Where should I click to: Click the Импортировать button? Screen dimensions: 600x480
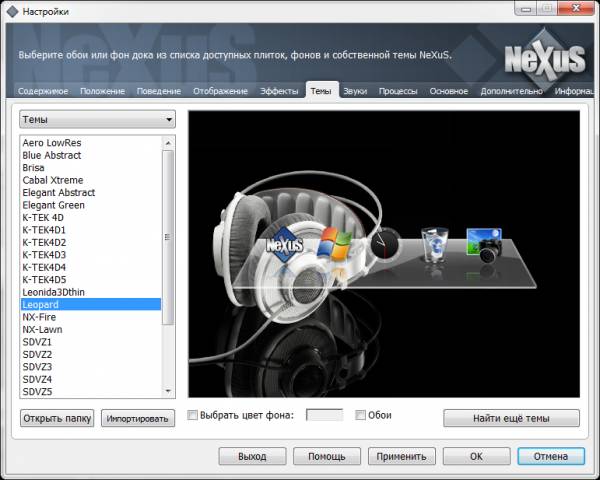coord(138,418)
